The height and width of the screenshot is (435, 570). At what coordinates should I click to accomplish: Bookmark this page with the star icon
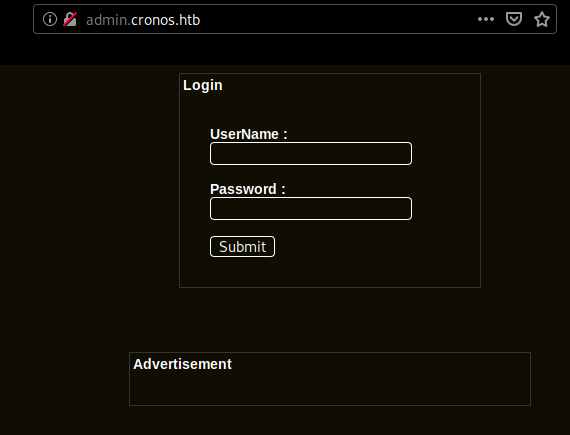click(542, 19)
